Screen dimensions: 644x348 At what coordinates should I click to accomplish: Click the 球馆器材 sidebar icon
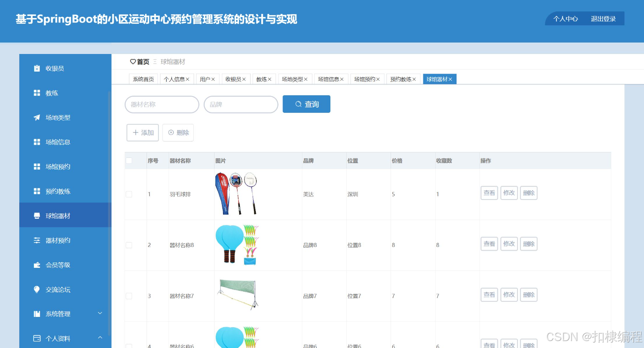pos(37,216)
